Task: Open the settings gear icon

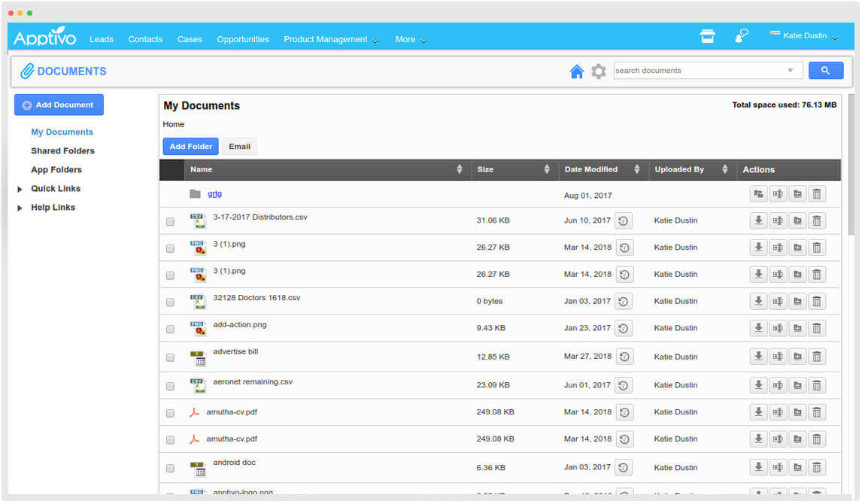Action: click(x=598, y=71)
